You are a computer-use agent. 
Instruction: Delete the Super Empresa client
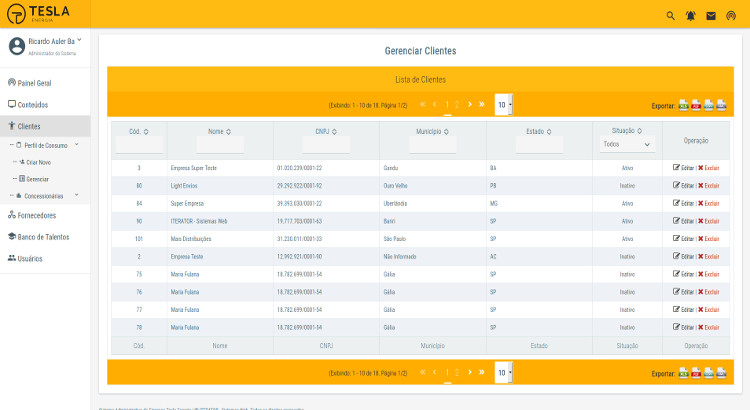[708, 203]
